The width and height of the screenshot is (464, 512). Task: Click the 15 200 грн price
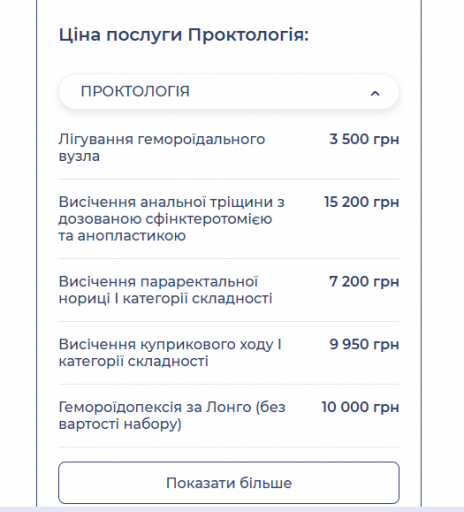[x=361, y=202]
